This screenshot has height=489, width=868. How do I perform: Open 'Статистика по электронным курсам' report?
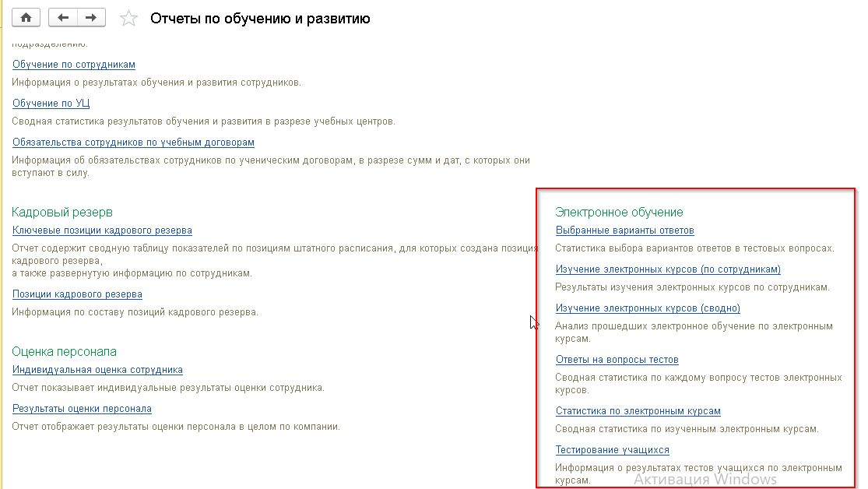(638, 411)
